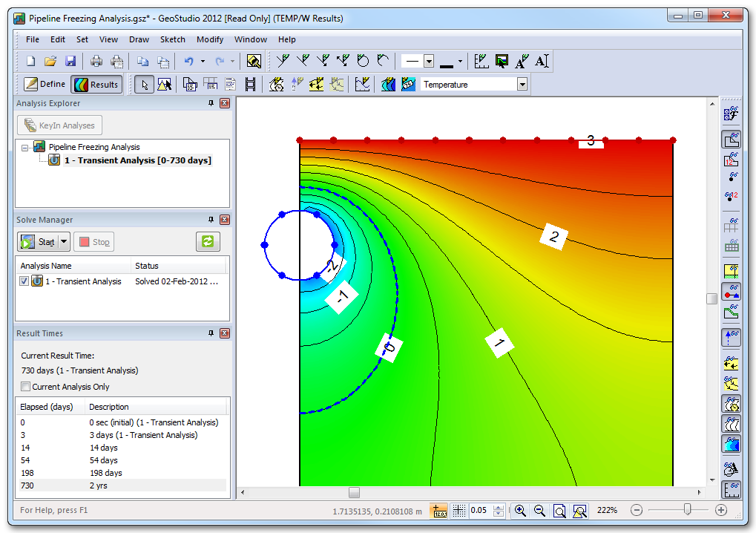Click the Zoom Page icon
Image resolution: width=756 pixels, height=533 pixels.
pyautogui.click(x=559, y=510)
